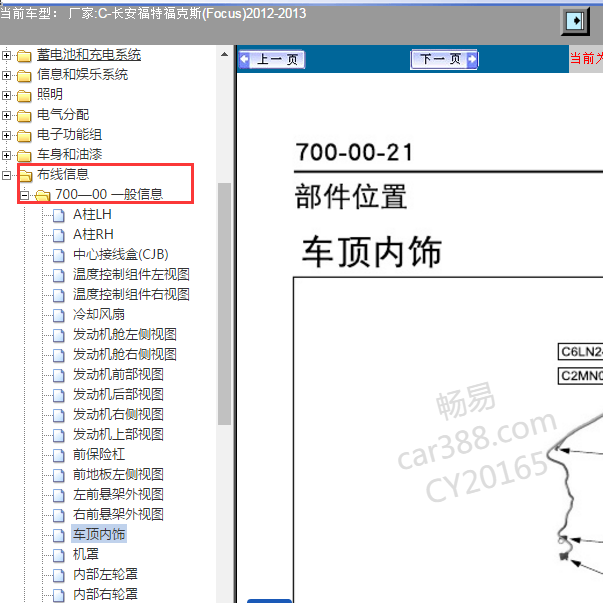Viewport: 603px width, 603px height.
Task: Click the 右前悬架外视图 document icon
Action: coord(58,515)
